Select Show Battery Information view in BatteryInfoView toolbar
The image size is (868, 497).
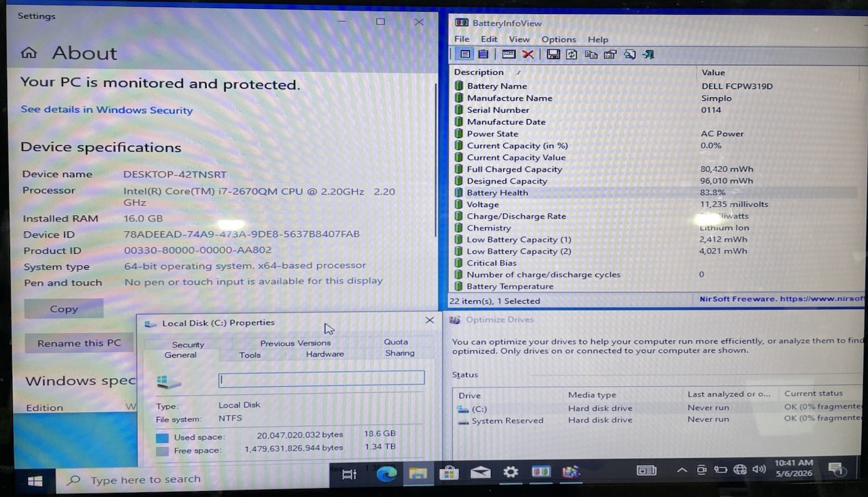(x=466, y=54)
